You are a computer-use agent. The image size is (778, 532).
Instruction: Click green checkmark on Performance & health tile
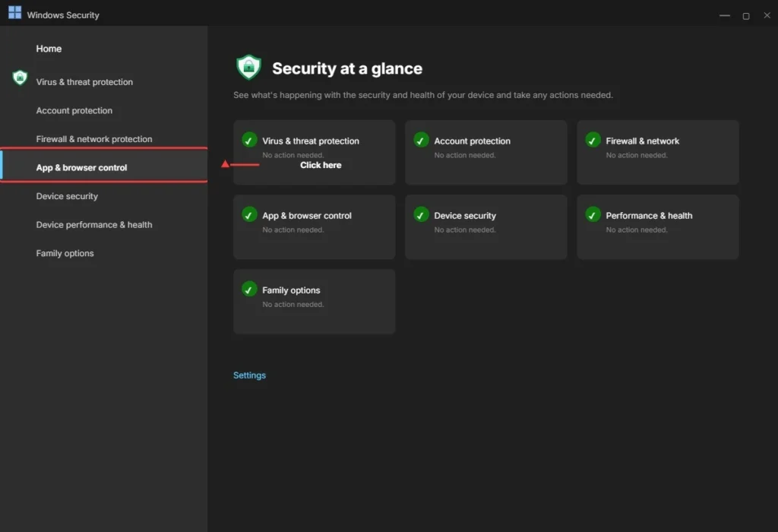click(593, 215)
